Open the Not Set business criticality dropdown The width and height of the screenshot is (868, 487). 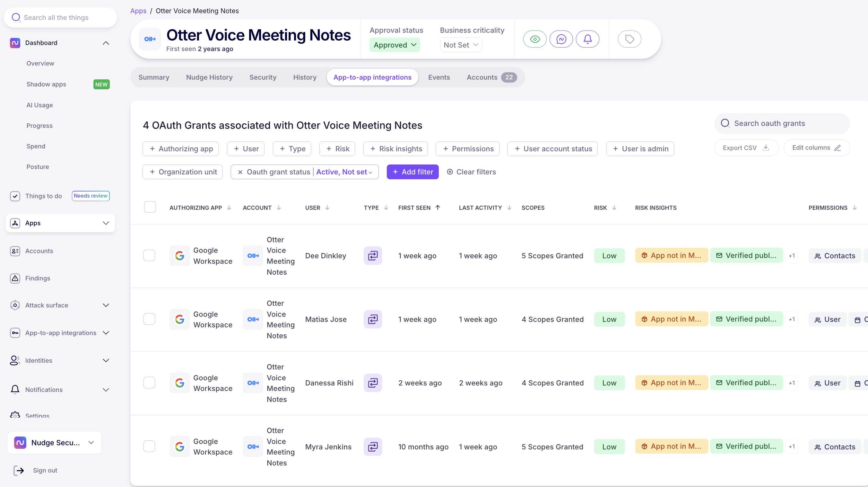[461, 45]
